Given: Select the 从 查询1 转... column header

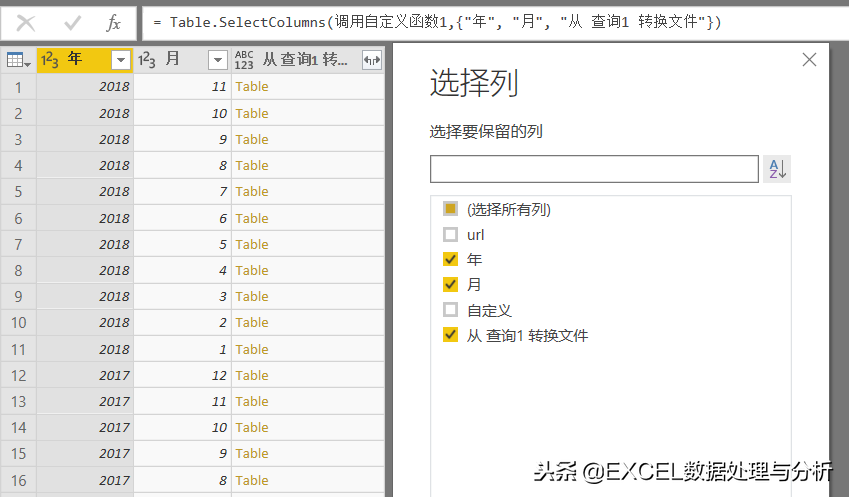Looking at the screenshot, I should click(308, 60).
